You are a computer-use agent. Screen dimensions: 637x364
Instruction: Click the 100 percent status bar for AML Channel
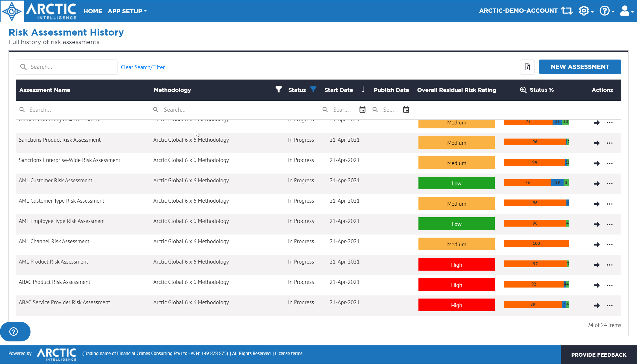coord(536,243)
